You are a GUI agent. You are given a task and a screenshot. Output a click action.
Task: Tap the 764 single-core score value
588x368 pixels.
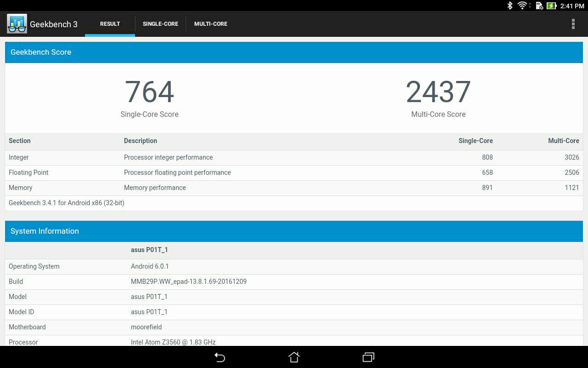point(149,92)
